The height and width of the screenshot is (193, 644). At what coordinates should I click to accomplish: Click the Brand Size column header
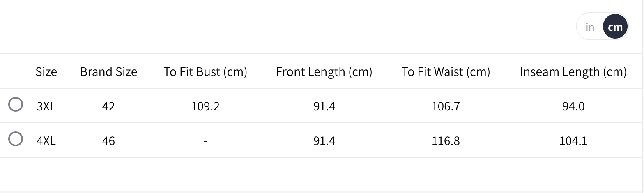[x=108, y=72]
